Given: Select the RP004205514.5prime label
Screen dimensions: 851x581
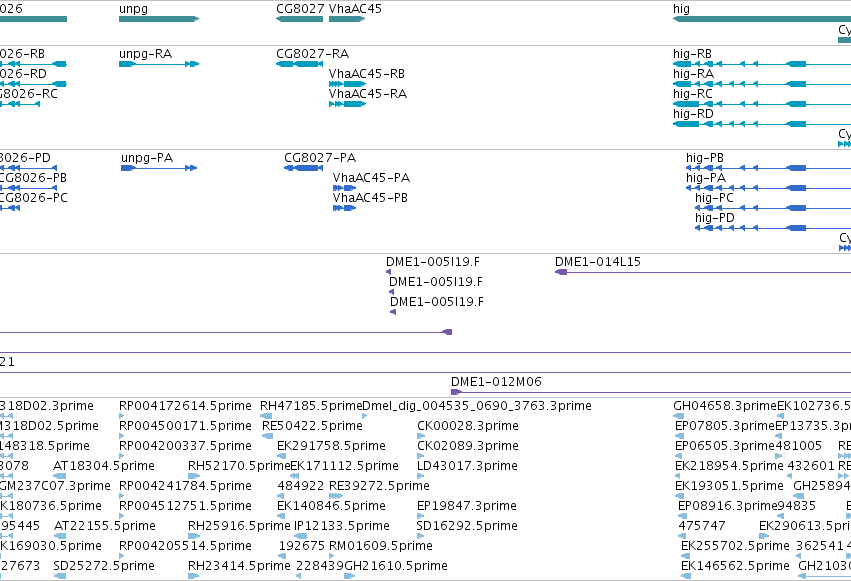Looking at the screenshot, I should (185, 546).
